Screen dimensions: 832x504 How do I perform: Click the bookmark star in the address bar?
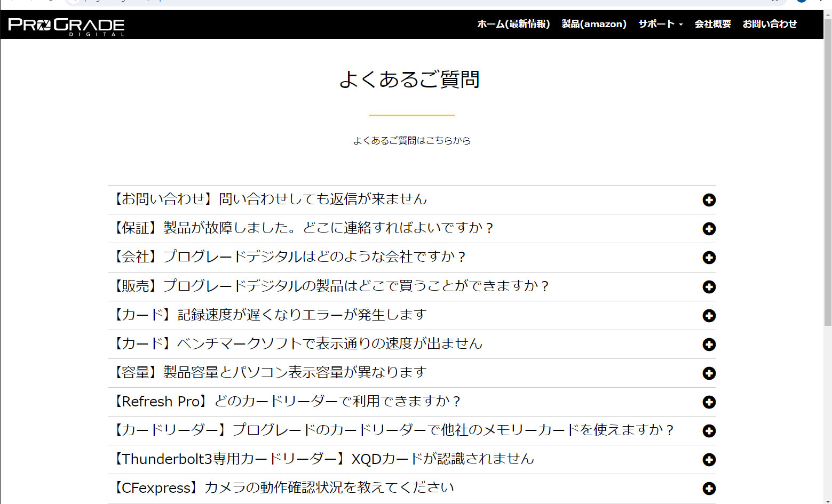(x=773, y=3)
